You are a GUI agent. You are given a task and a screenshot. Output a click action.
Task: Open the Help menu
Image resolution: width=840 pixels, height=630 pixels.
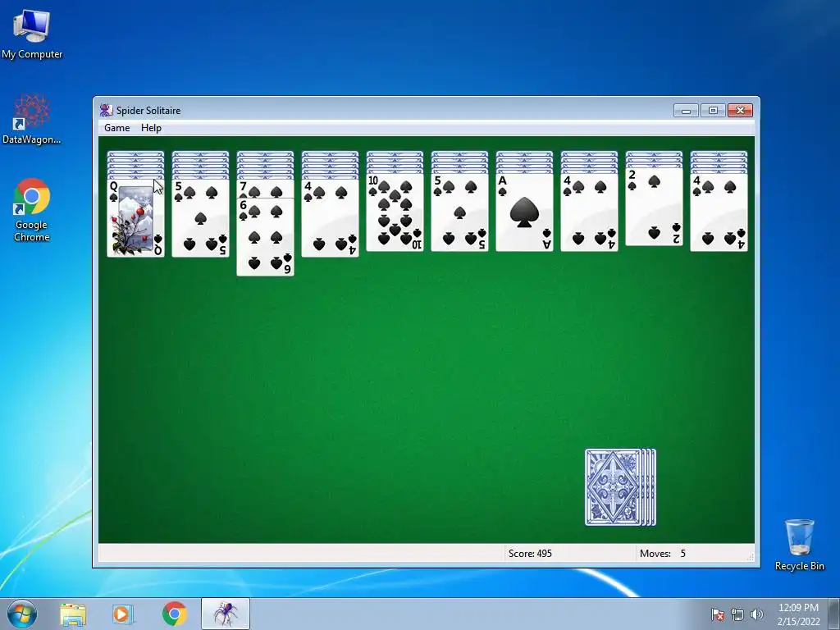click(151, 127)
